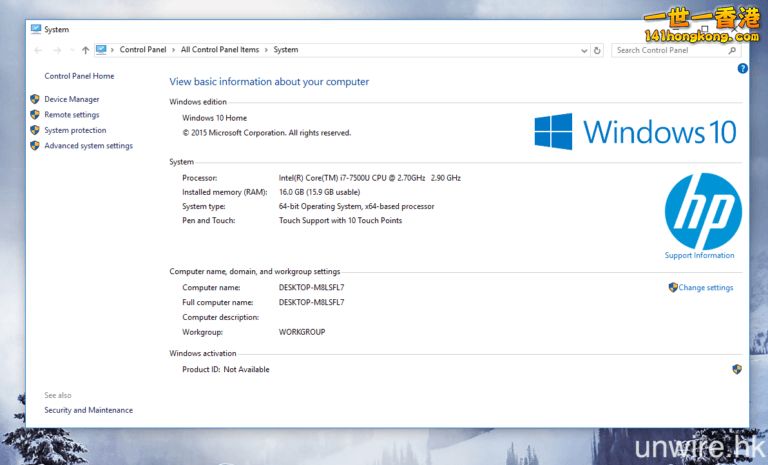768x465 pixels.
Task: Click the forward navigation arrow
Action: coord(57,50)
